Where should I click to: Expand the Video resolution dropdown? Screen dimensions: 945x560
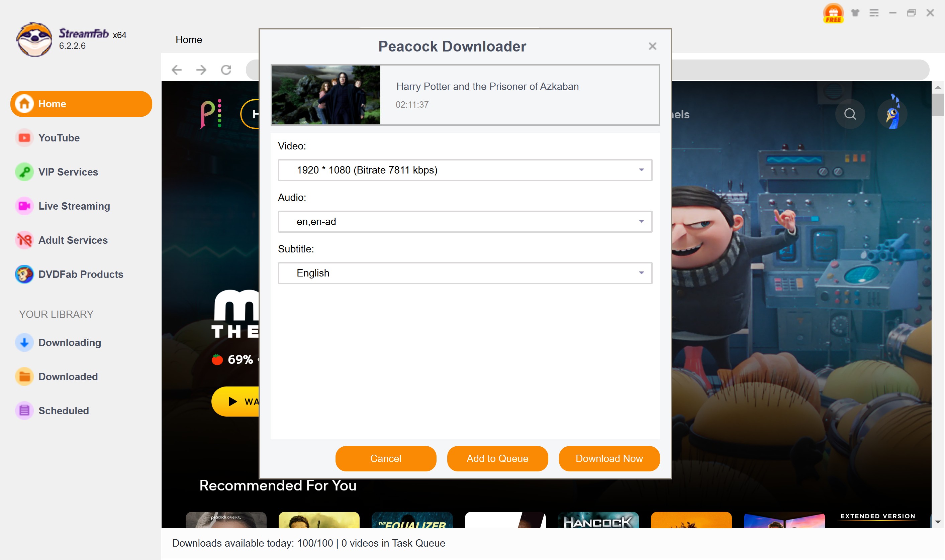465,170
